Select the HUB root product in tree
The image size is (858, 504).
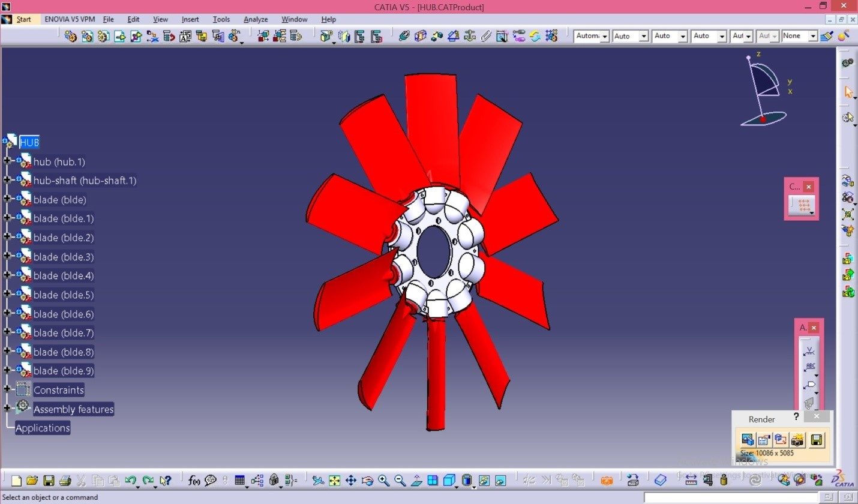coord(29,142)
